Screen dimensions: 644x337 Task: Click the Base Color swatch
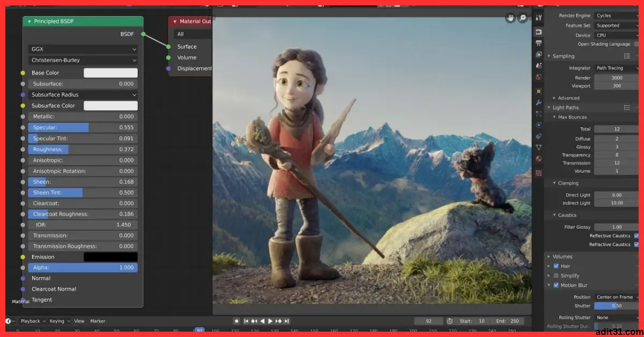click(x=111, y=73)
